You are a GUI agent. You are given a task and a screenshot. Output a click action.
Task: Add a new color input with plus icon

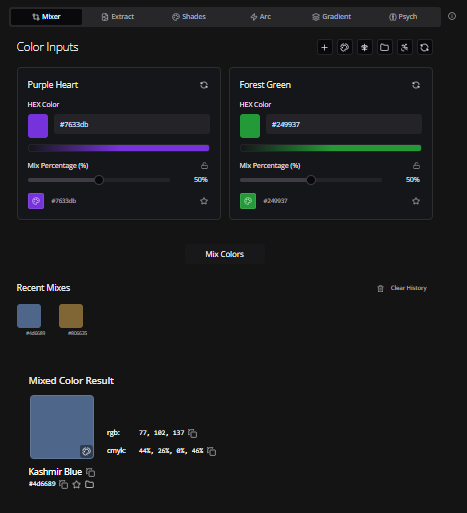click(325, 47)
